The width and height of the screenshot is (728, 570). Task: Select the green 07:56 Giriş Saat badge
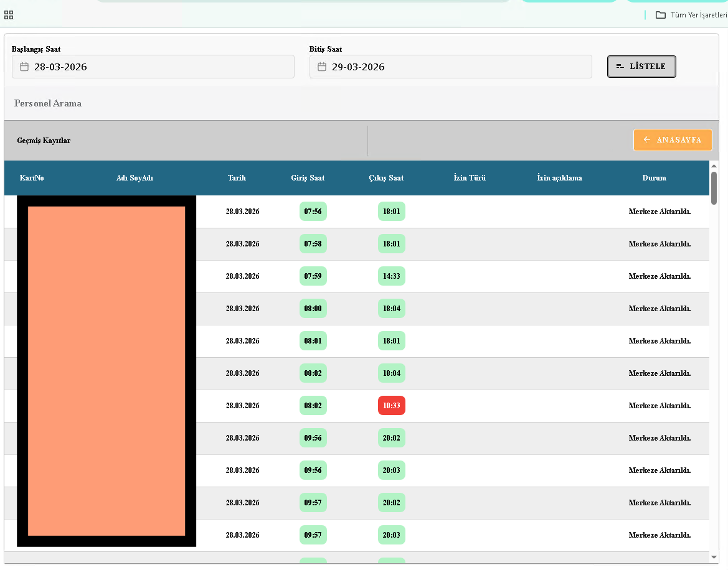tap(313, 211)
